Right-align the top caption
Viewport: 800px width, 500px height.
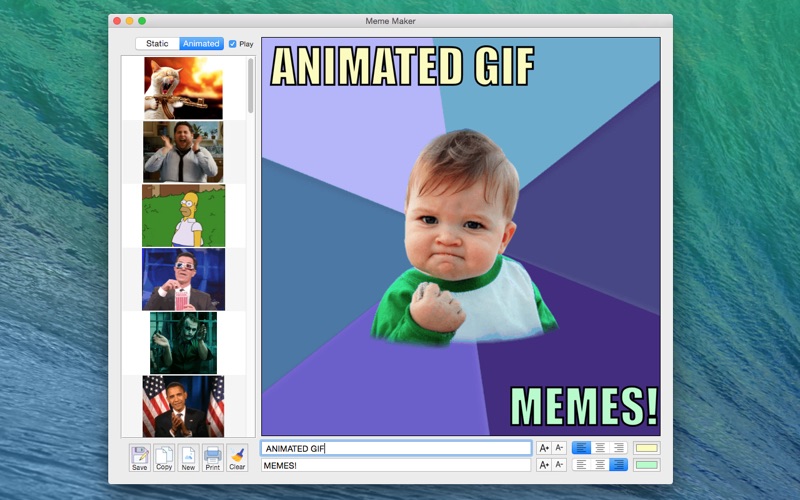tap(618, 448)
